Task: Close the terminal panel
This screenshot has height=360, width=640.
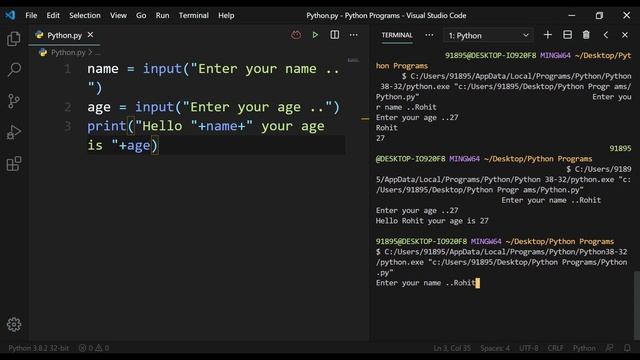Action: (x=625, y=35)
